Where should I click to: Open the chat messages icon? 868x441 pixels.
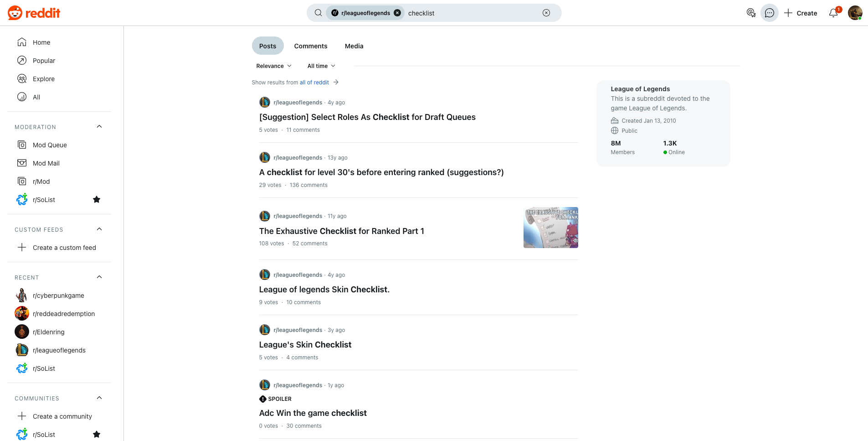click(769, 13)
